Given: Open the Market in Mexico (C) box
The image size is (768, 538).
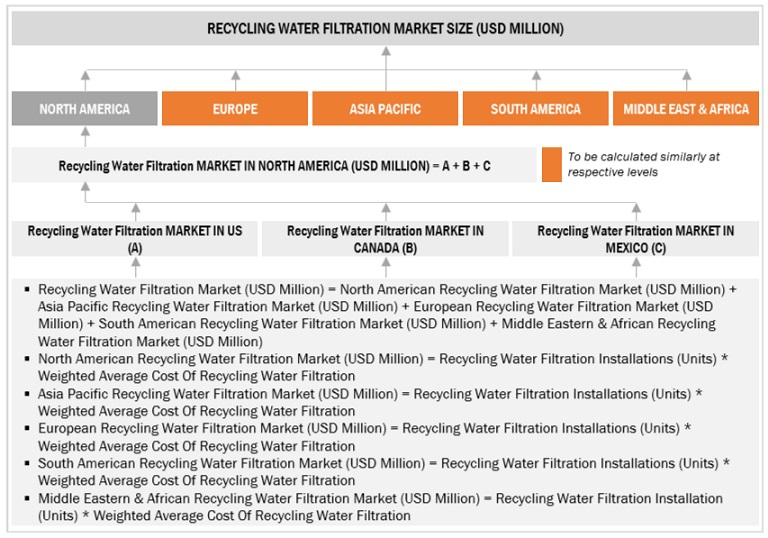Looking at the screenshot, I should [635, 238].
